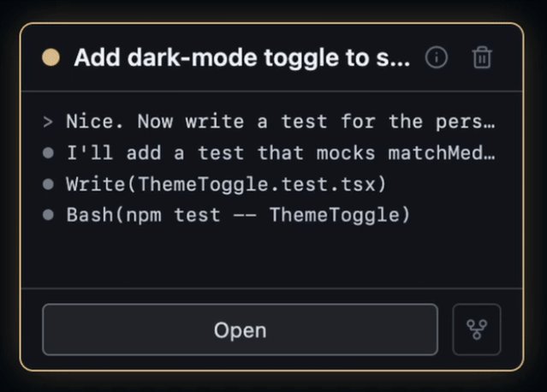
Task: Click truncated 'matchMed…' end of second line
Action: 442,152
